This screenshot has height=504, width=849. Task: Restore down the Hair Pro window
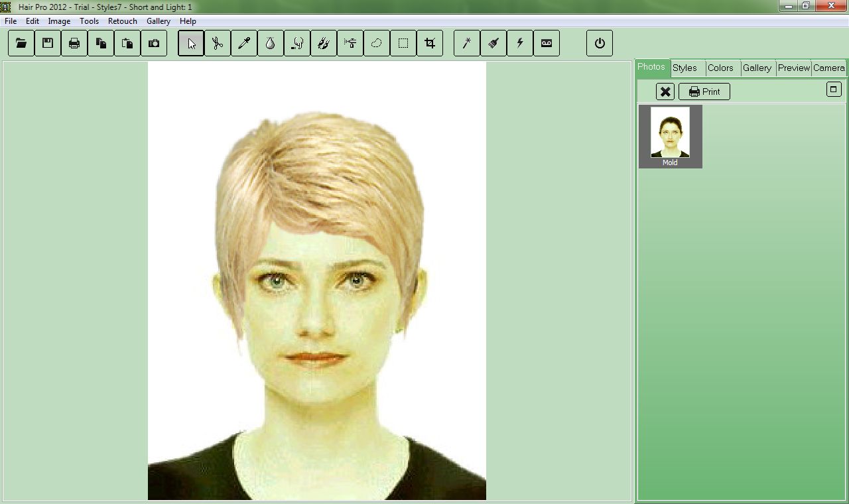[x=806, y=6]
